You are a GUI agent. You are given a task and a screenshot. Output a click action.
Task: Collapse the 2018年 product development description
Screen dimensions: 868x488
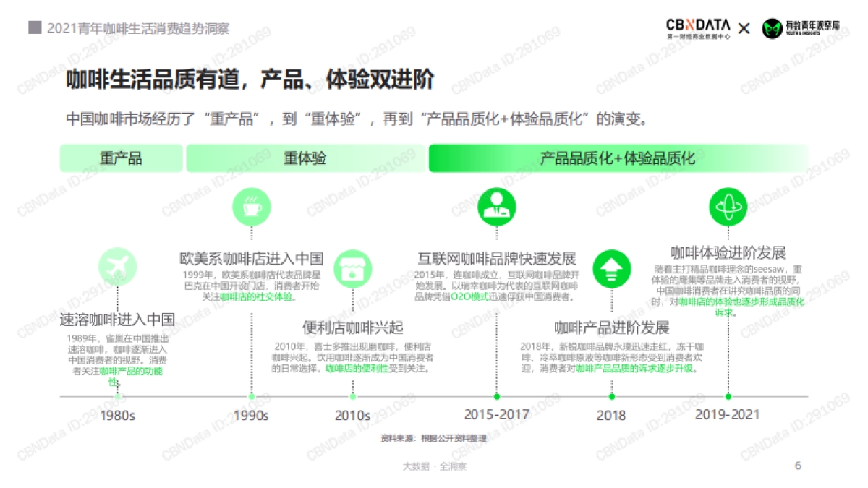(611, 356)
